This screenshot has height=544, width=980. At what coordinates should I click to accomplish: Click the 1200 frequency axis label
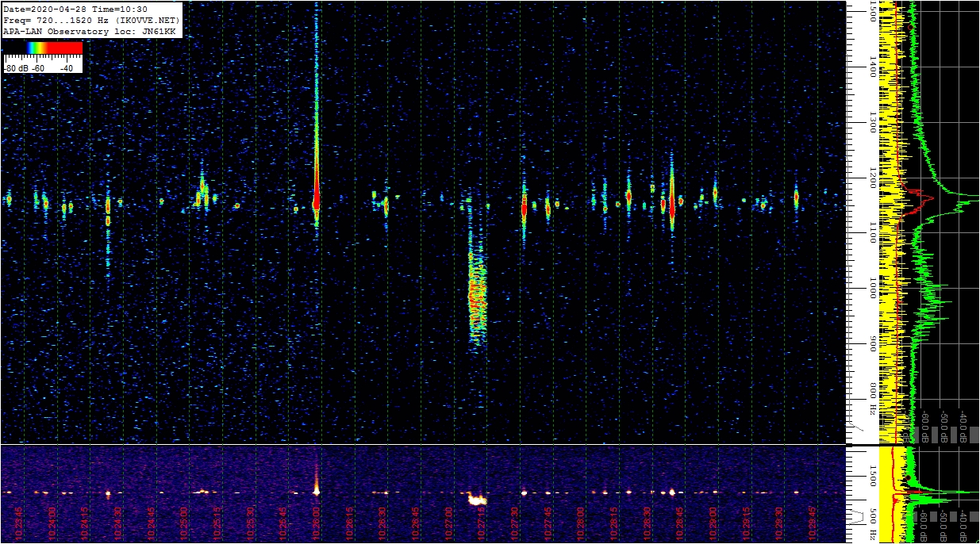click(873, 178)
